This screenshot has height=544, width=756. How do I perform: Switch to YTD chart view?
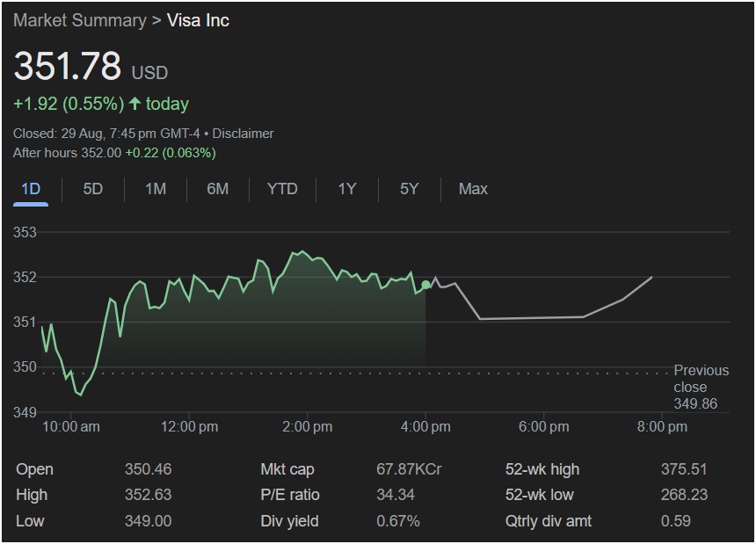[x=282, y=189]
